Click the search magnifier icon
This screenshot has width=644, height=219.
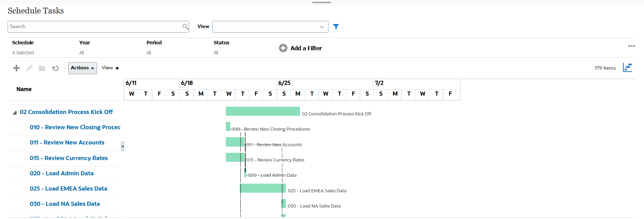pyautogui.click(x=185, y=26)
